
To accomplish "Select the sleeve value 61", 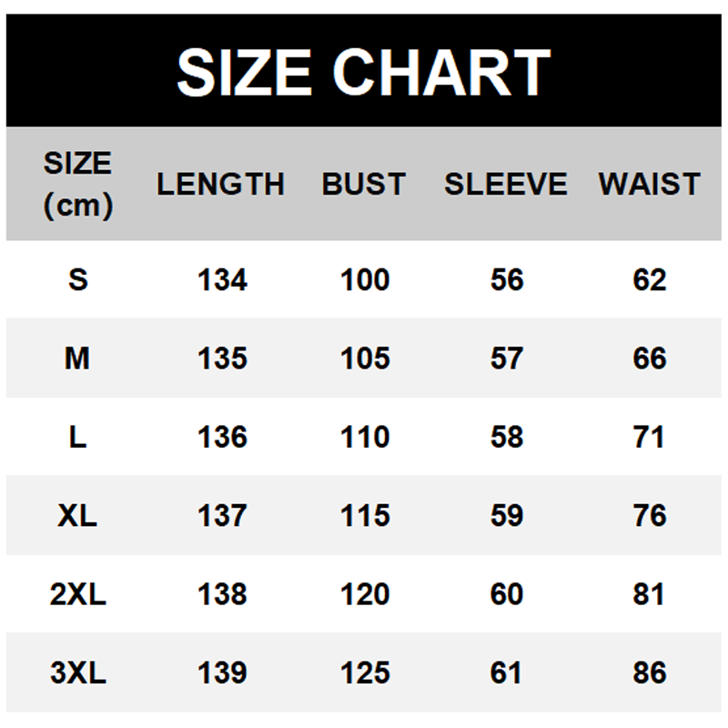I will click(506, 673).
